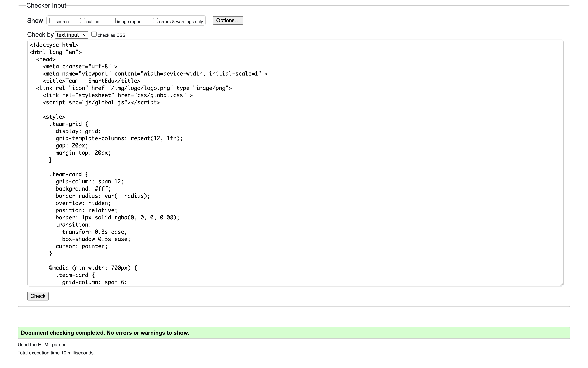
Task: Click the cursor: pointer line in code
Action: pos(81,246)
